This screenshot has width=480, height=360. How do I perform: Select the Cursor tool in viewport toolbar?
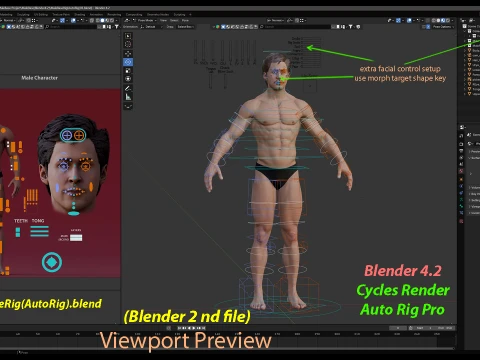click(128, 44)
